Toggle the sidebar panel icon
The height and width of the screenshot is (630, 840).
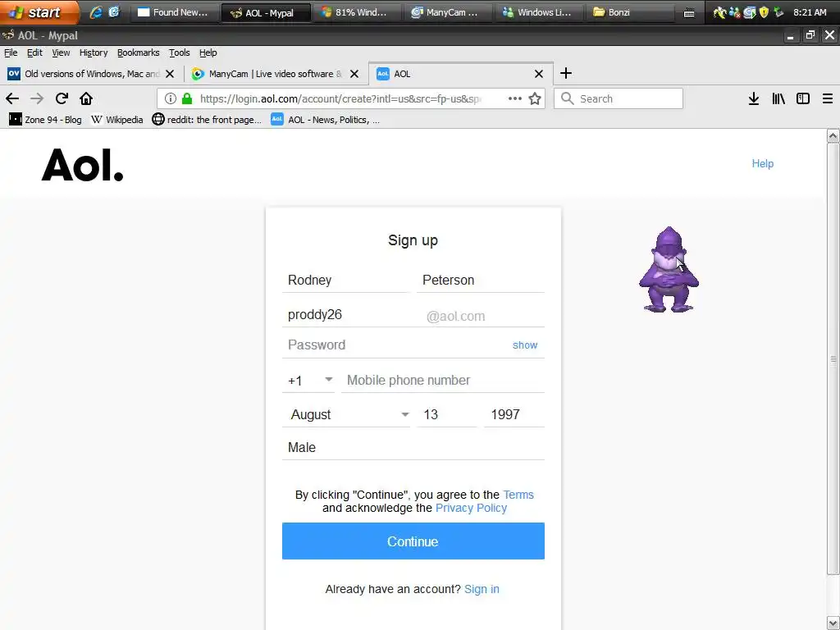point(803,98)
